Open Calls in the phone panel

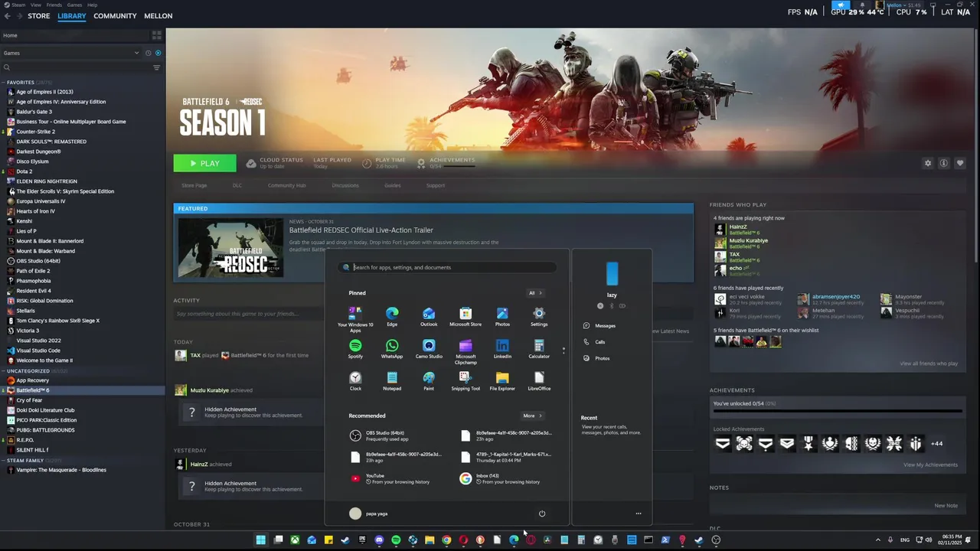(594, 342)
